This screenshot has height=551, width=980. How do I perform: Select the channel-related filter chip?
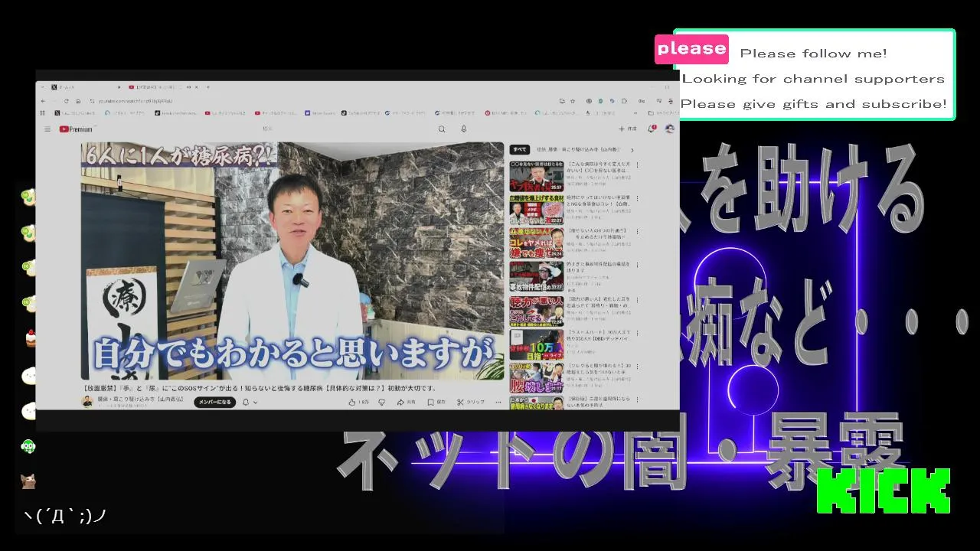[x=578, y=149]
